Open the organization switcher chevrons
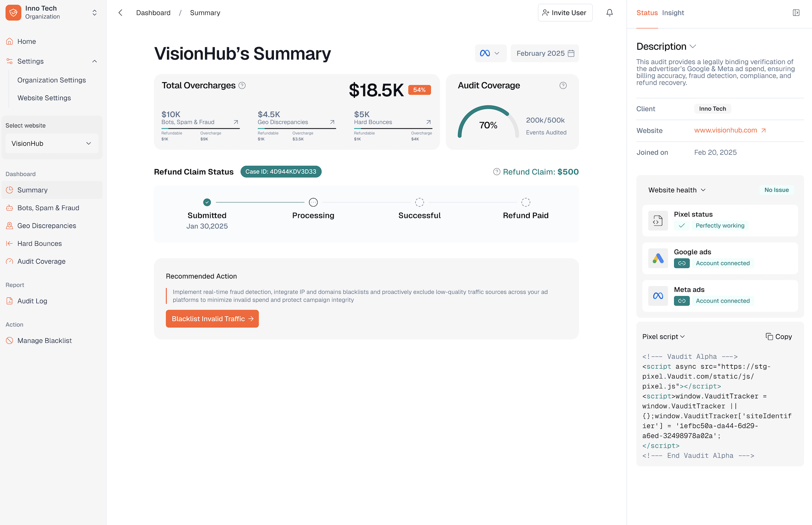This screenshot has height=525, width=812. 94,12
